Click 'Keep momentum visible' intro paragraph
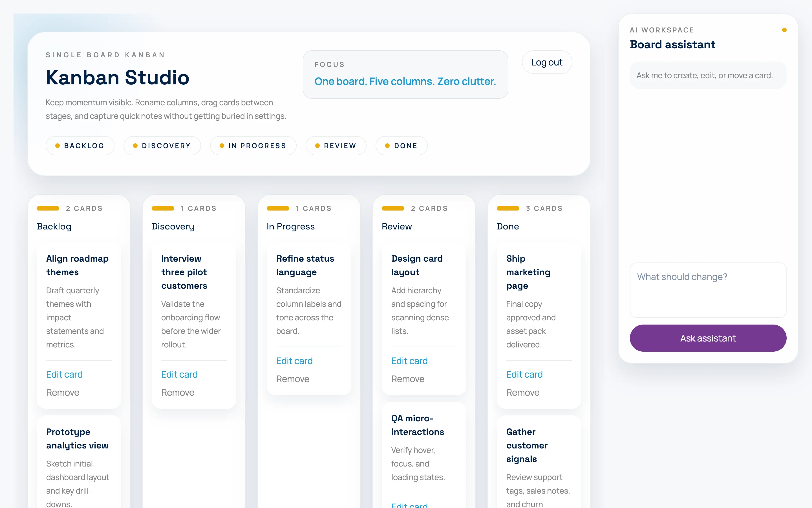Screen dimensions: 812x508 click(x=166, y=109)
